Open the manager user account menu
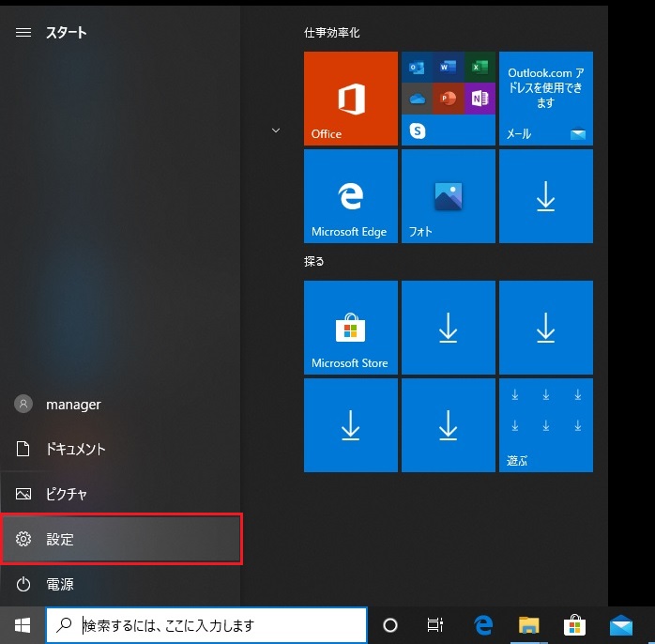Image resolution: width=655 pixels, height=644 pixels. 120,404
